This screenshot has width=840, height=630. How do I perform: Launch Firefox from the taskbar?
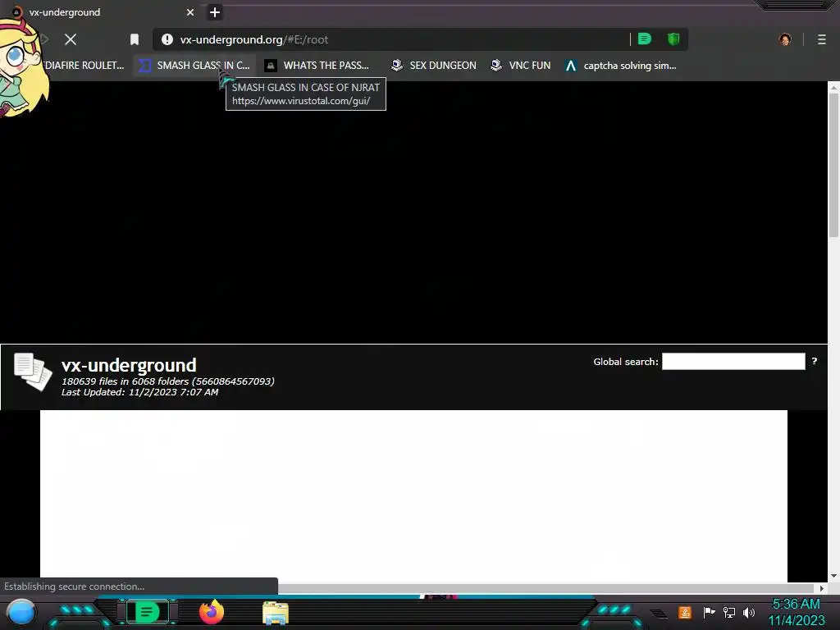click(x=212, y=612)
